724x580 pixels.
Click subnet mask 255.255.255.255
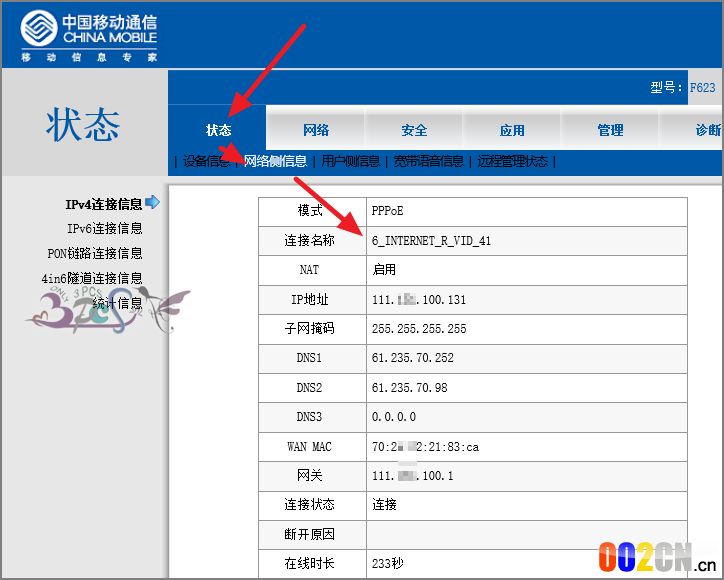click(x=419, y=329)
